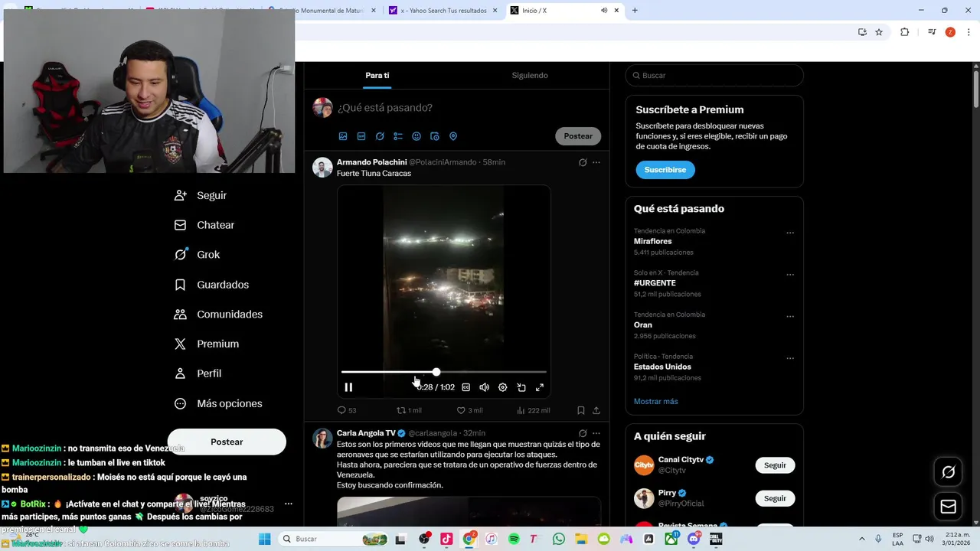Open Spotify from the taskbar

[514, 539]
